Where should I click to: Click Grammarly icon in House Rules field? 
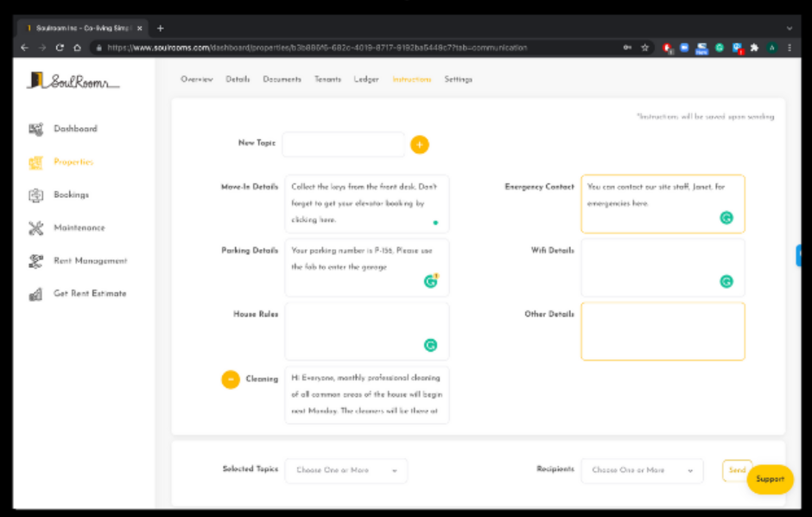[x=430, y=345]
